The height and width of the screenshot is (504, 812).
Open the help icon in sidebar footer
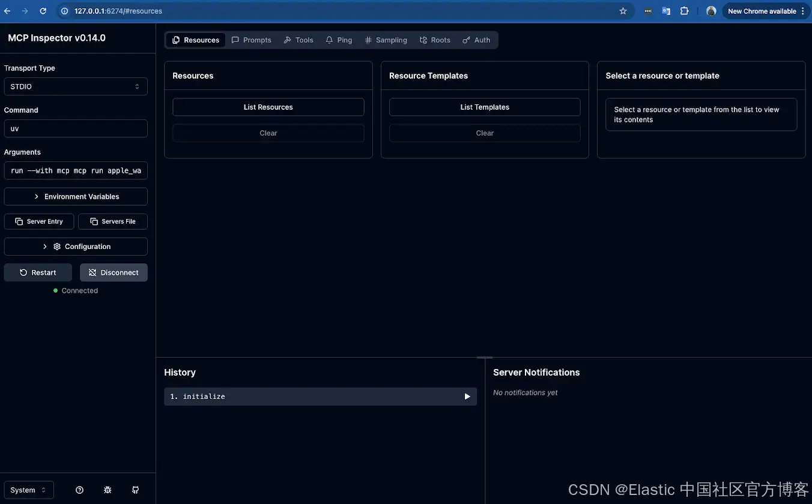point(79,490)
